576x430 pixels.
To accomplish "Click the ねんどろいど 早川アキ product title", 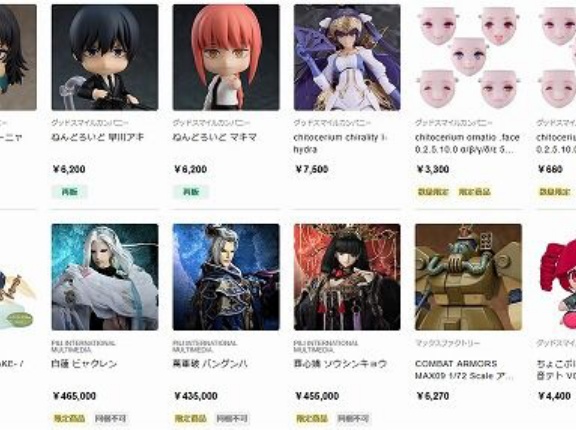I will pyautogui.click(x=97, y=137).
